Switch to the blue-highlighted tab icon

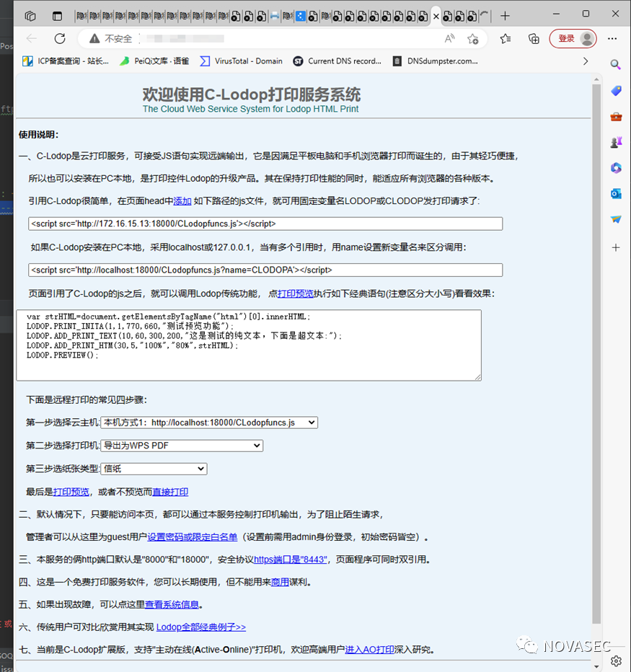click(x=301, y=17)
